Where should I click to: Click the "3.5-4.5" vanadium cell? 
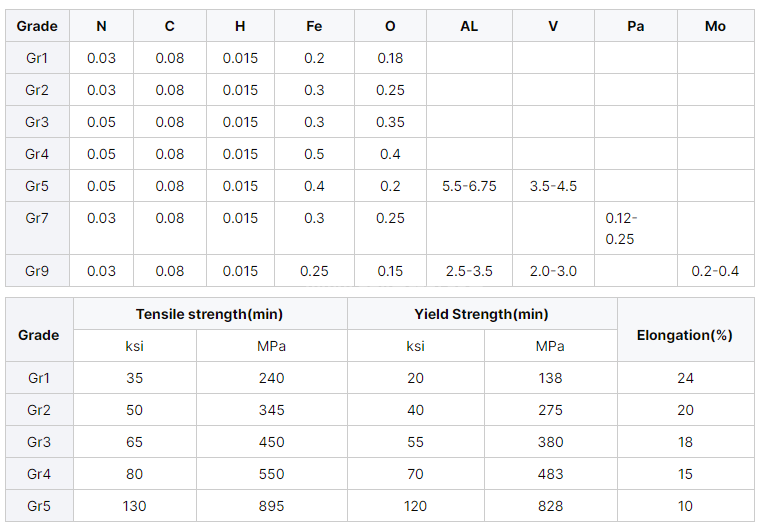(553, 186)
